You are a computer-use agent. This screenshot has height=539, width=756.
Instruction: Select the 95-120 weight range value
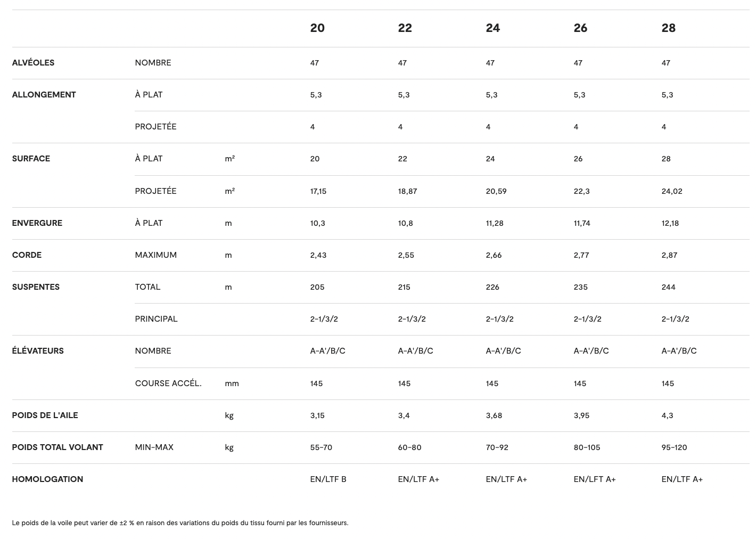click(x=674, y=447)
